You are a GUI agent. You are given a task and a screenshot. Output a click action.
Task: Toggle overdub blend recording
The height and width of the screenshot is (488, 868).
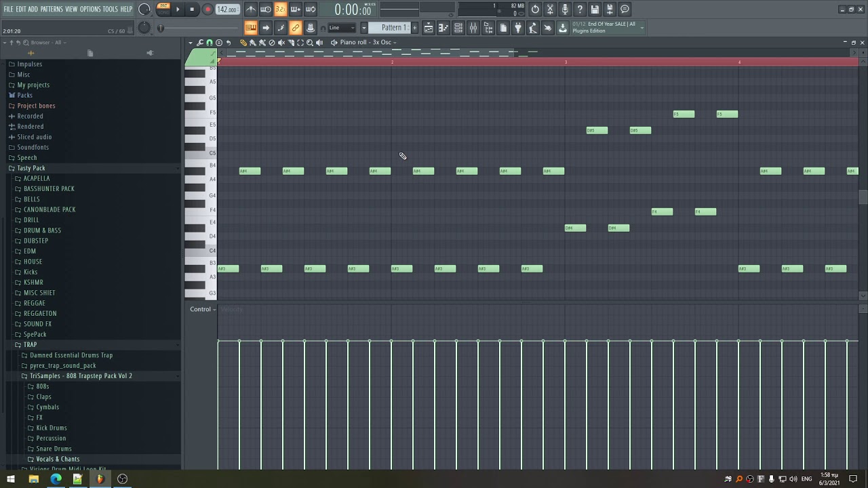pos(295,9)
